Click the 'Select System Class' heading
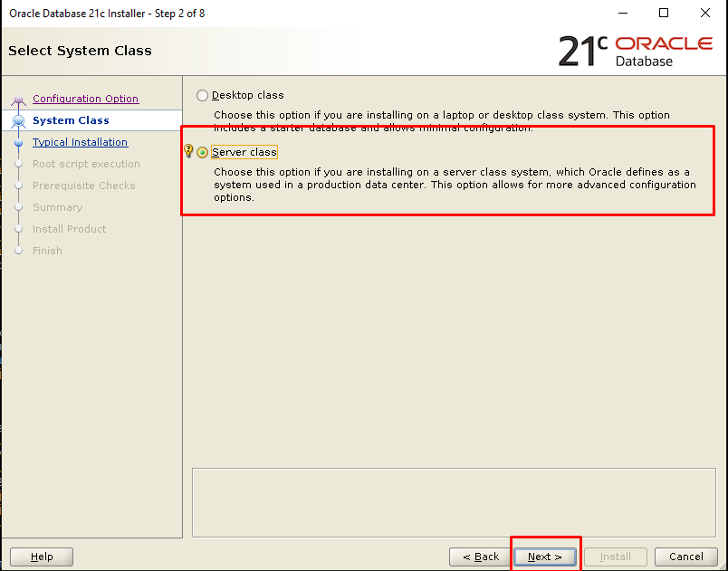This screenshot has height=571, width=728. pyautogui.click(x=80, y=51)
